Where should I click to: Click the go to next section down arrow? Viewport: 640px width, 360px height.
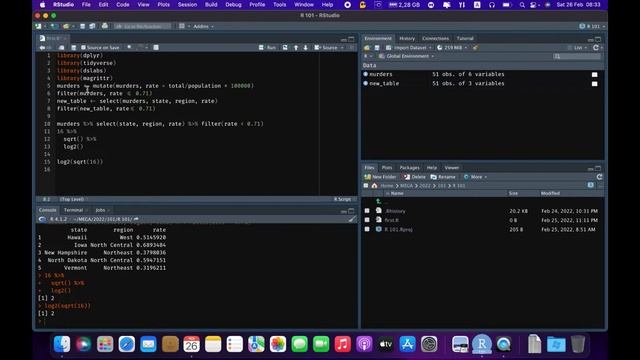[x=305, y=48]
